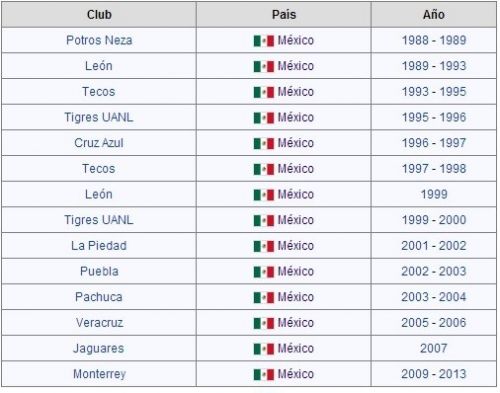Open the Potros Neza club link

tap(99, 40)
